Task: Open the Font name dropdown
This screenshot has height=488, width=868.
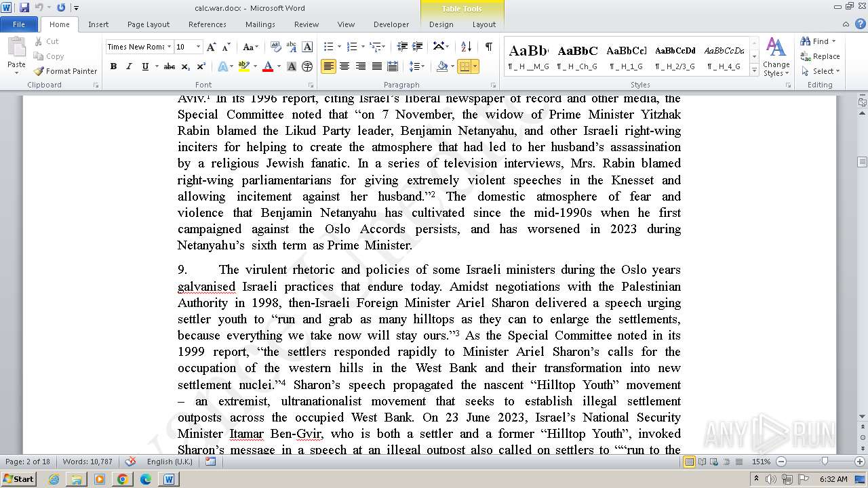Action: click(169, 47)
